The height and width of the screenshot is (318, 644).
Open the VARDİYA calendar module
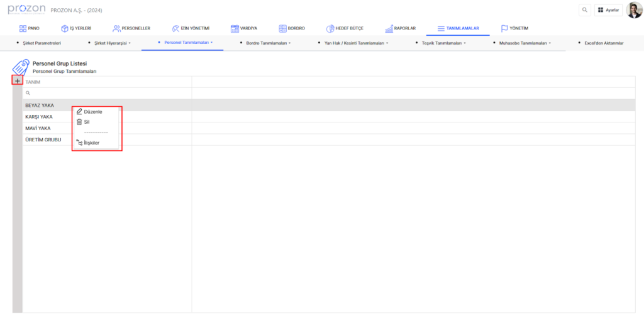click(x=243, y=28)
